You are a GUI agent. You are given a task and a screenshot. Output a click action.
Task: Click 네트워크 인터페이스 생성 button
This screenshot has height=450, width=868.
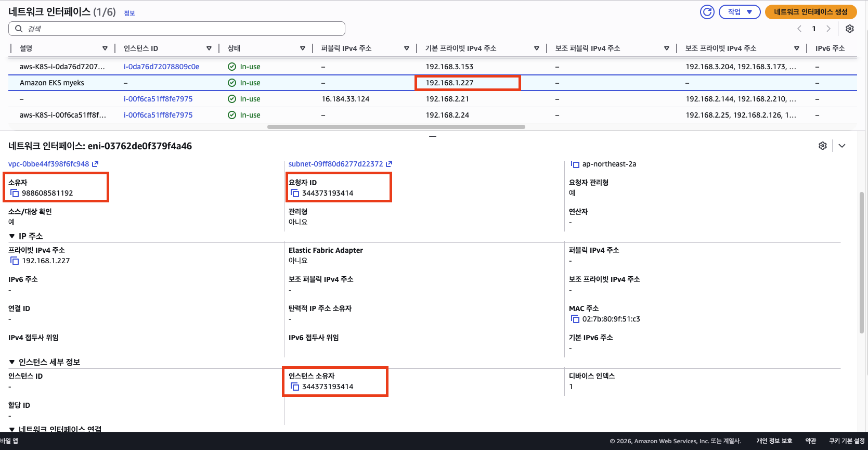click(810, 12)
